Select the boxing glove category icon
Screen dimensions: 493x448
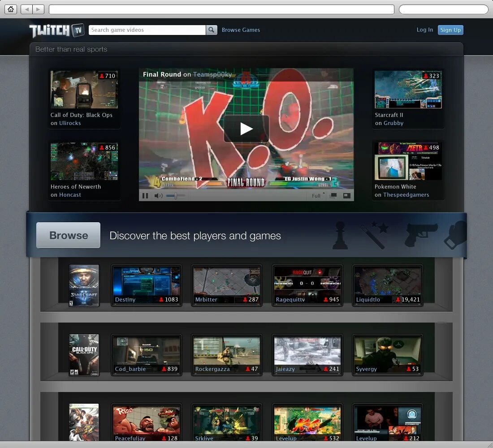point(455,235)
